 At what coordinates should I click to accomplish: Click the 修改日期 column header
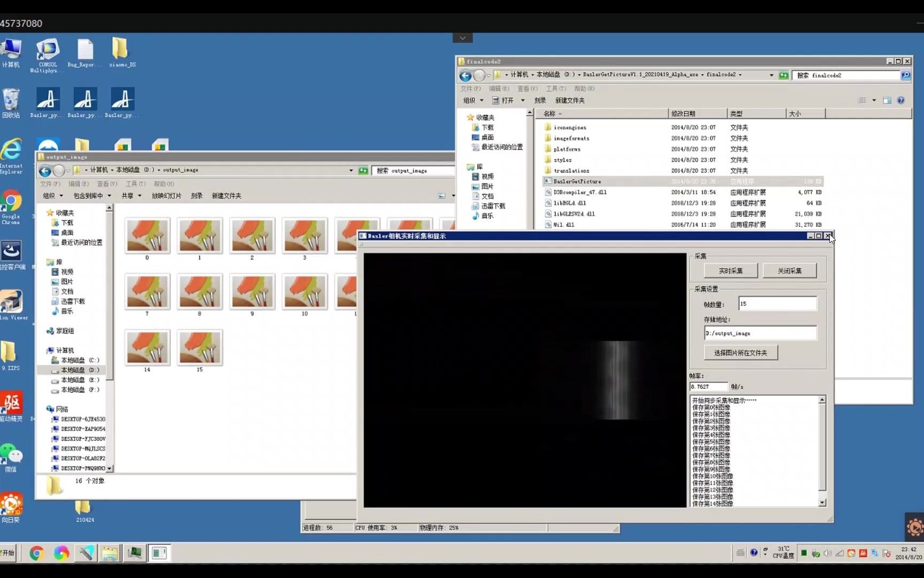697,113
